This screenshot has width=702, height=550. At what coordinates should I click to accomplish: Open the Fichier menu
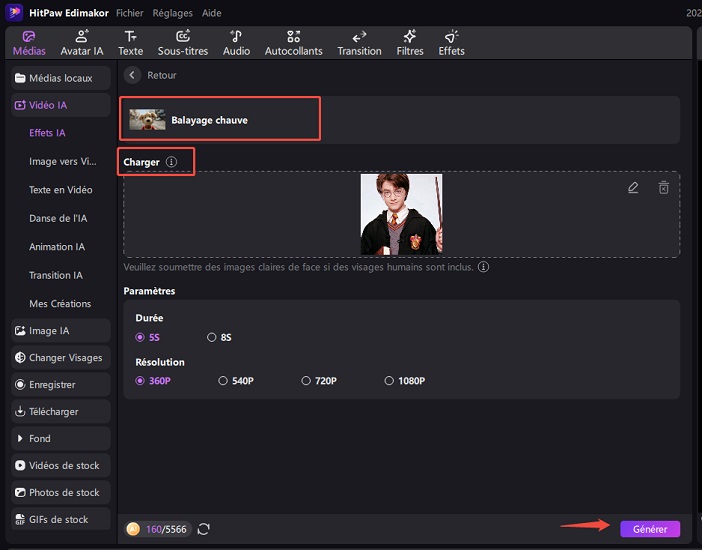pyautogui.click(x=129, y=13)
